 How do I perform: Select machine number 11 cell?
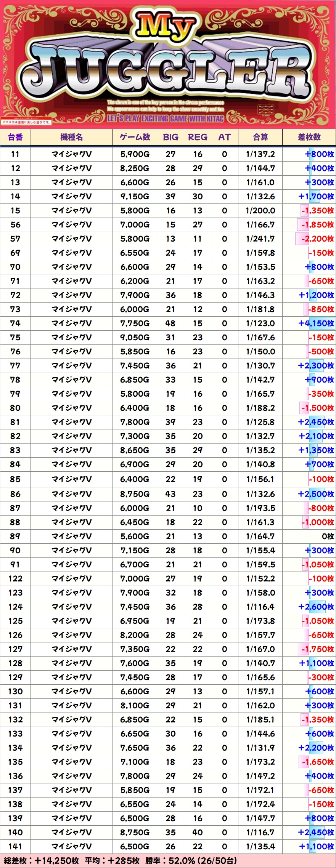point(15,154)
